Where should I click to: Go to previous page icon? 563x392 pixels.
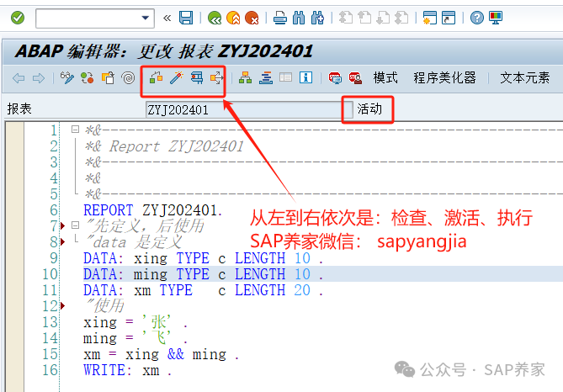364,18
